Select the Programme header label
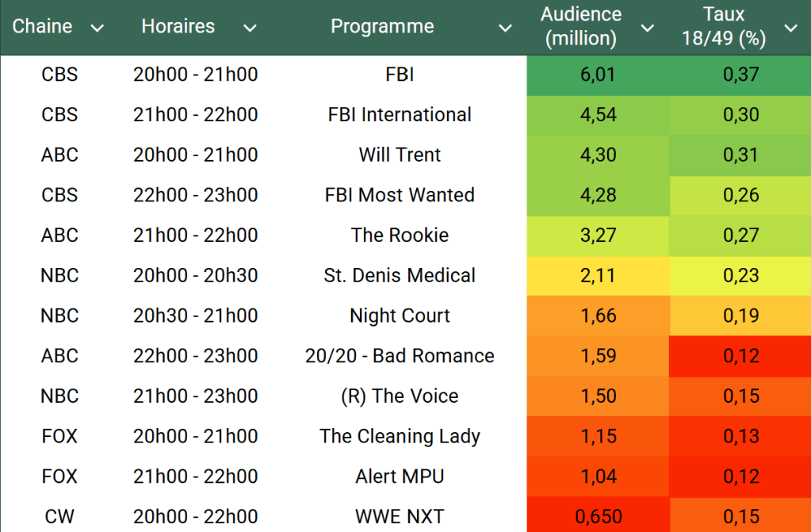The width and height of the screenshot is (811, 532). coord(382,26)
